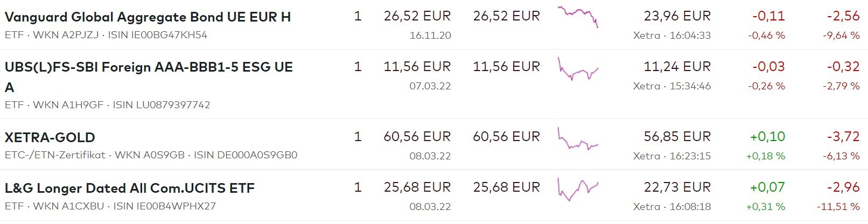This screenshot has height=224, width=868.
Task: Open the XETRA-GOLD sparkline chart
Action: coord(578,140)
